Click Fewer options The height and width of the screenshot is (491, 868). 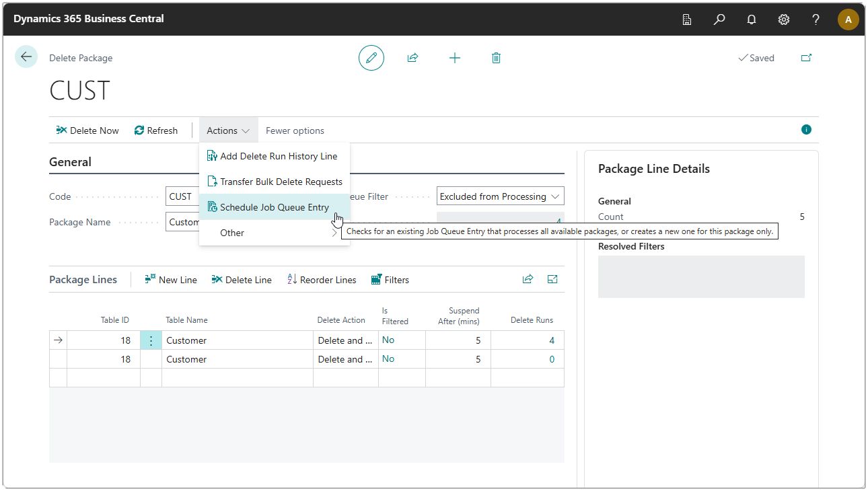pos(295,130)
